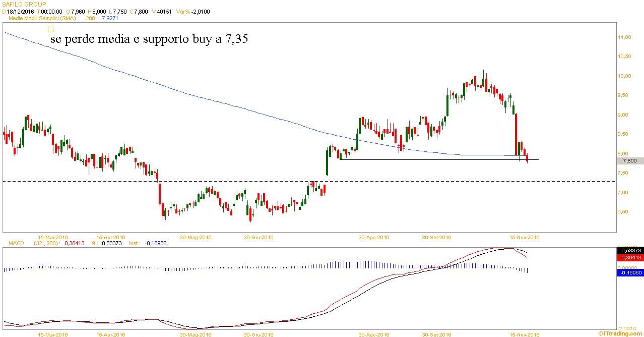Click the SMA value 7,9271 in blue
This screenshot has width=644, height=337.
tap(110, 18)
